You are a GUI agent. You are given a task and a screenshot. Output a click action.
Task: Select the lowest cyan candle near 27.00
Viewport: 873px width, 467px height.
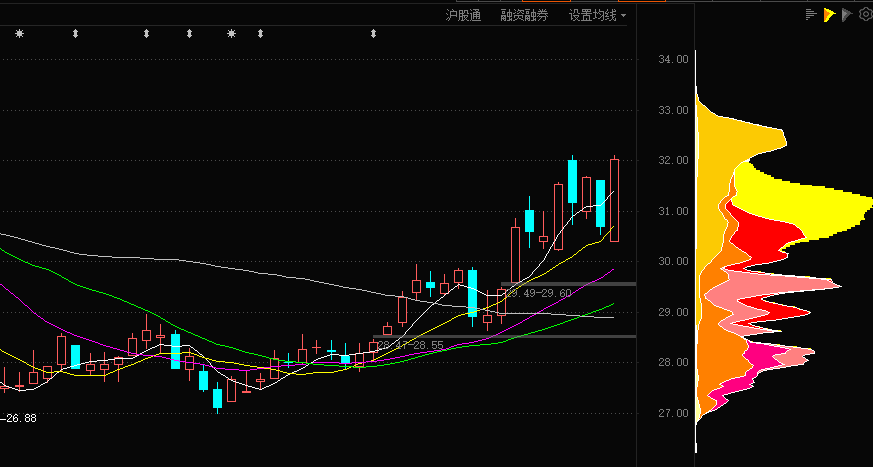click(x=217, y=399)
